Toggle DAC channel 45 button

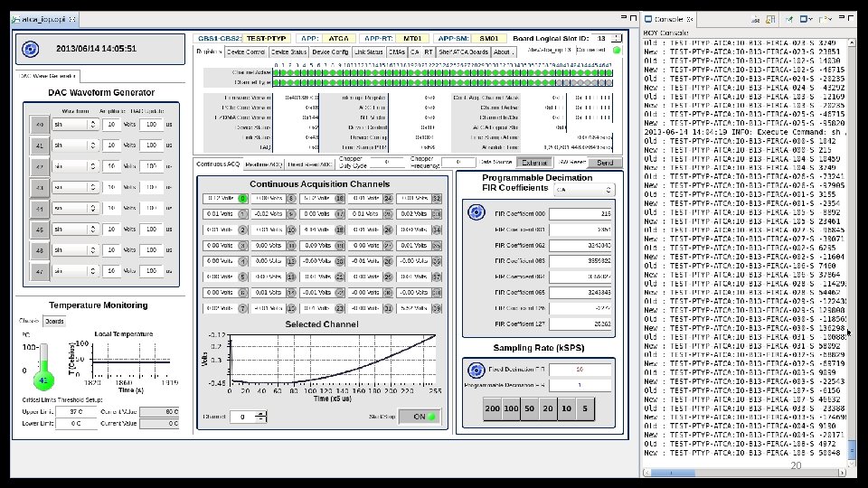click(39, 229)
